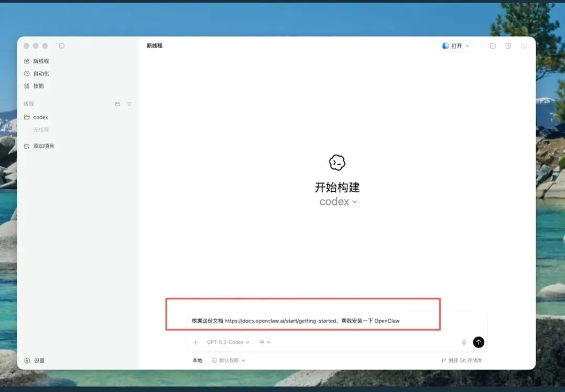This screenshot has height=392, width=565.
Task: Select the 本地 mode tab
Action: click(x=197, y=361)
